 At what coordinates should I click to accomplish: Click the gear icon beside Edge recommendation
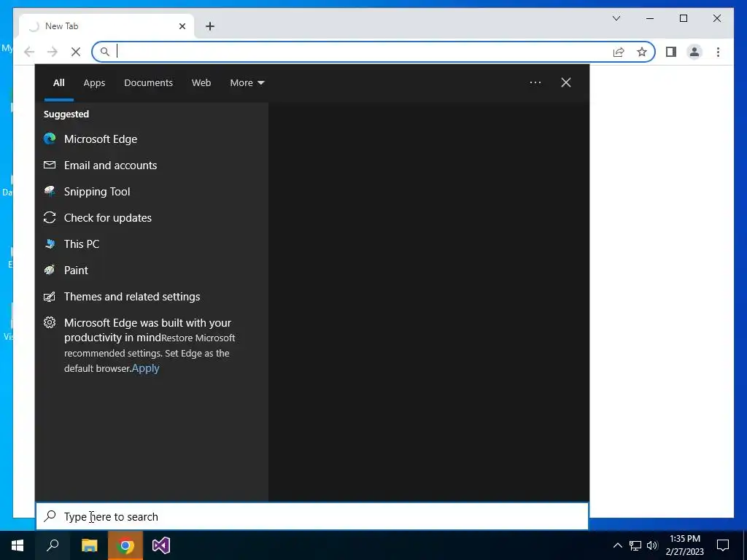pyautogui.click(x=50, y=322)
